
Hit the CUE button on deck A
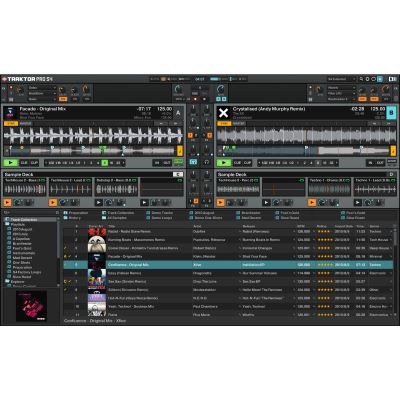pos(24,163)
